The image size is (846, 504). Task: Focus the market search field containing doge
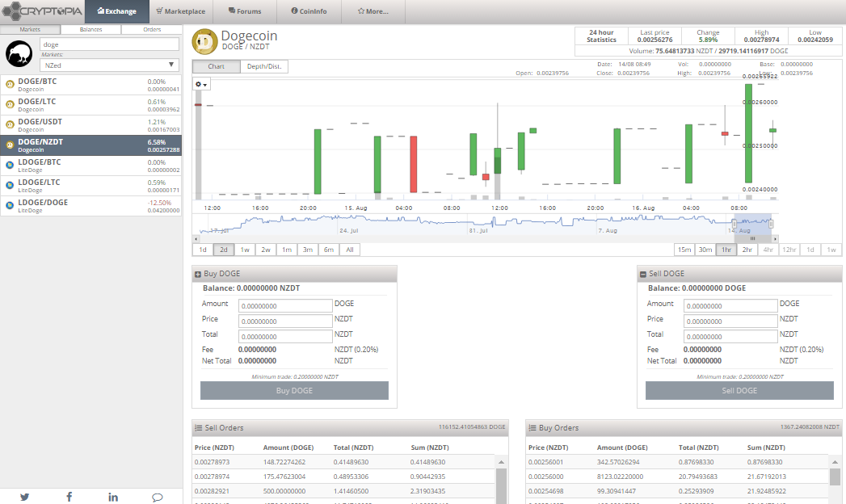coord(109,44)
